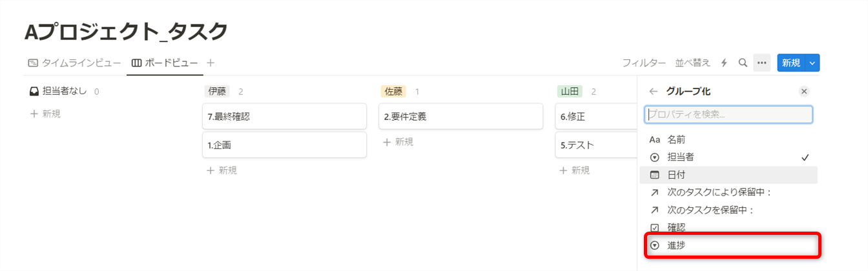This screenshot has height=271, width=868.
Task: Add a new view with plus icon
Action: tap(210, 63)
